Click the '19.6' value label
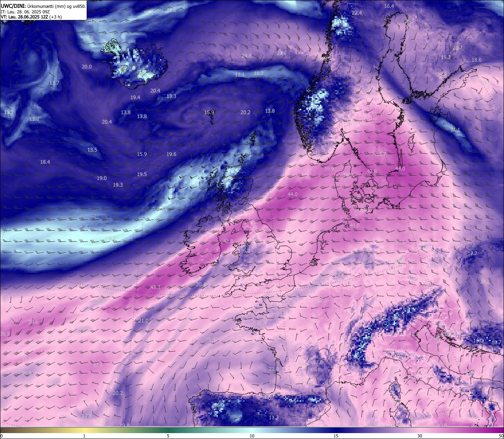Image resolution: width=504 pixels, height=439 pixels. point(171,154)
